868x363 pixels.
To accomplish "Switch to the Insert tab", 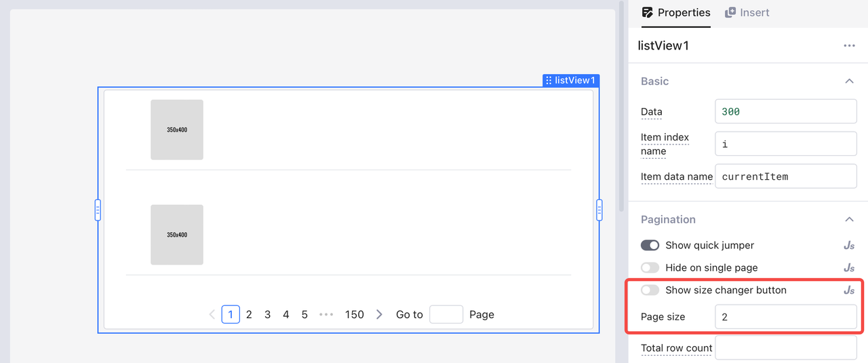I will 747,12.
